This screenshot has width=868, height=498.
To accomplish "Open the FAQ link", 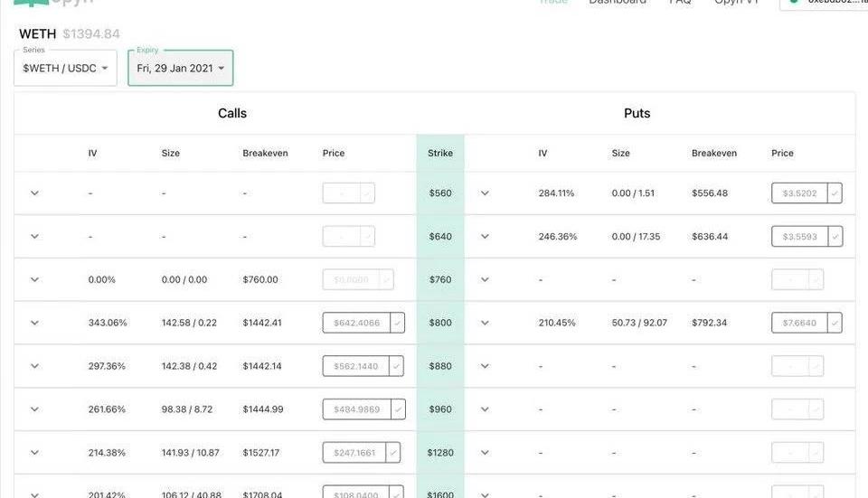I will (680, 3).
